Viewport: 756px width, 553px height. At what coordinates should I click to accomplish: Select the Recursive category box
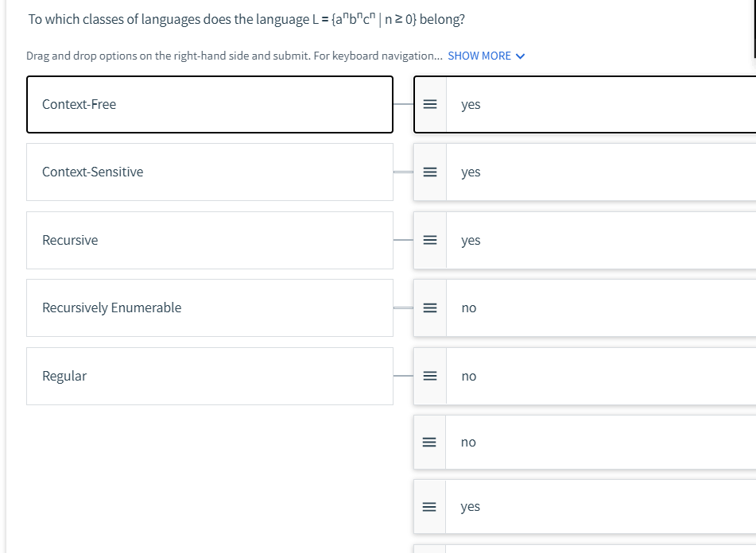point(209,240)
